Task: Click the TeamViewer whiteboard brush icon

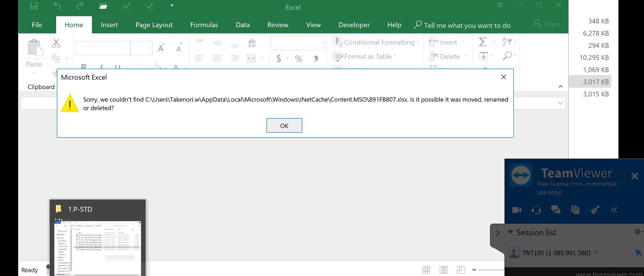Action: 595,210
